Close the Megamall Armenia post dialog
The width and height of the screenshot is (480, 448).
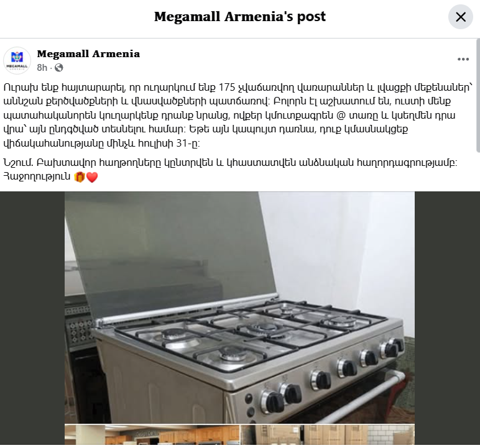pyautogui.click(x=460, y=17)
